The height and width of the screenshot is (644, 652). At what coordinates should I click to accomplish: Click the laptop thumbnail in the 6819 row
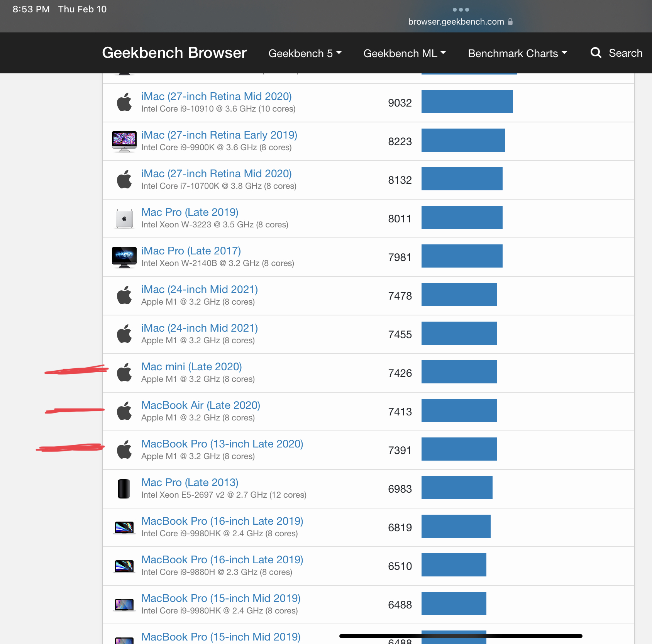pyautogui.click(x=124, y=527)
